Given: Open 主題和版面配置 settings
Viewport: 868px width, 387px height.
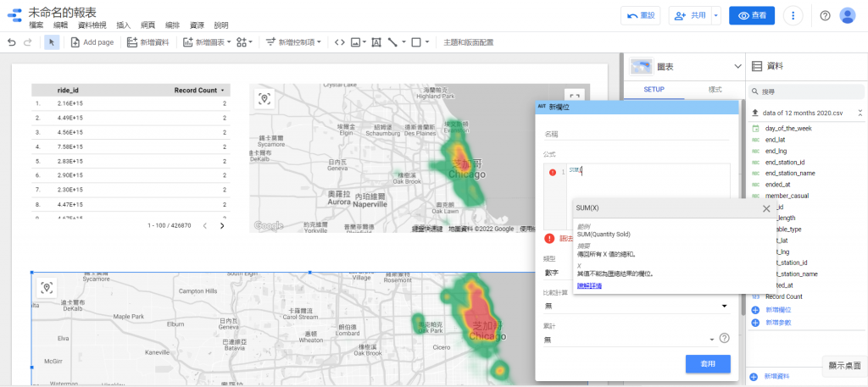Looking at the screenshot, I should pos(468,42).
